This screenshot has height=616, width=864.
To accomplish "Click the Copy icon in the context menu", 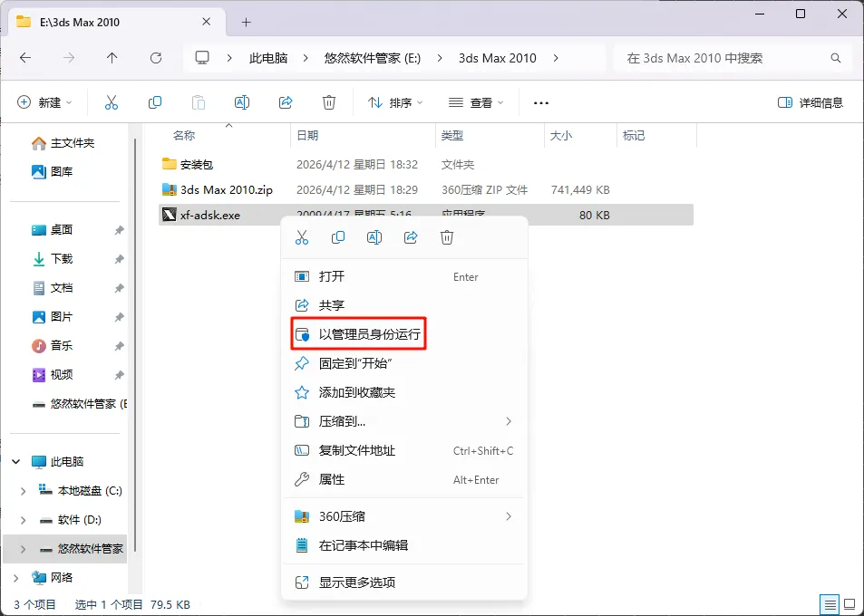I will pyautogui.click(x=338, y=237).
